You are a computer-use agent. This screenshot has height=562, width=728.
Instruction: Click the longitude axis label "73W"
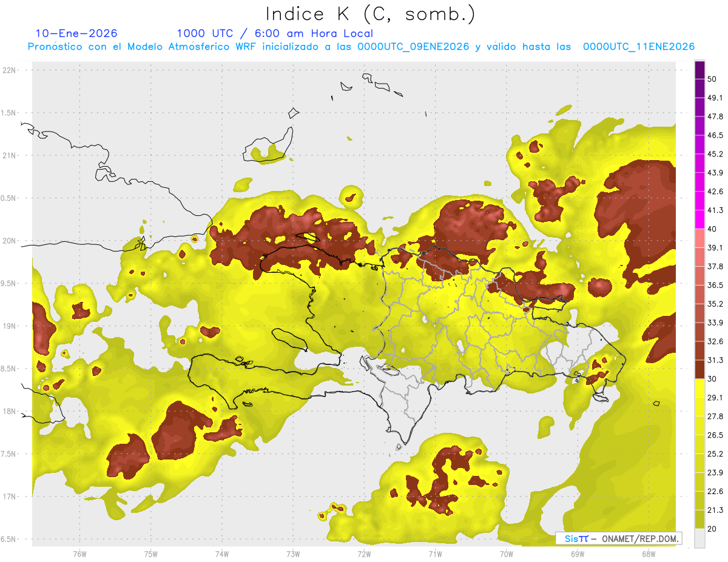293,554
